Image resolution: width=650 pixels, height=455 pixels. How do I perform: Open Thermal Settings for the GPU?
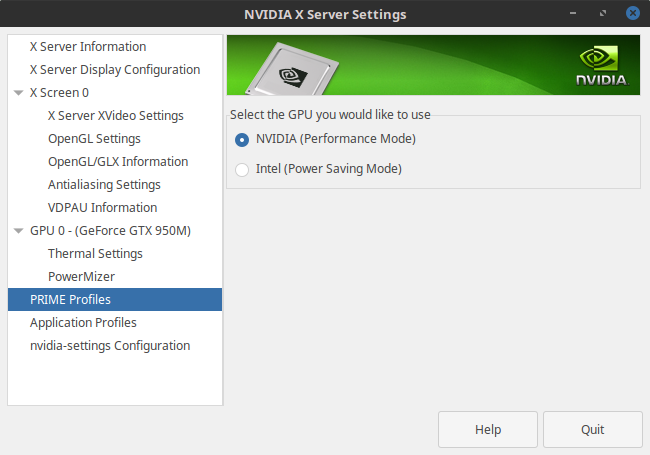point(95,254)
